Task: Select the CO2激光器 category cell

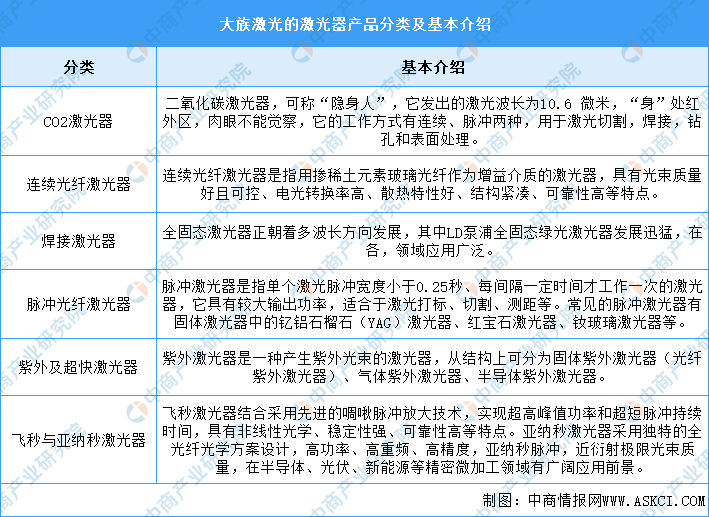Action: point(78,121)
